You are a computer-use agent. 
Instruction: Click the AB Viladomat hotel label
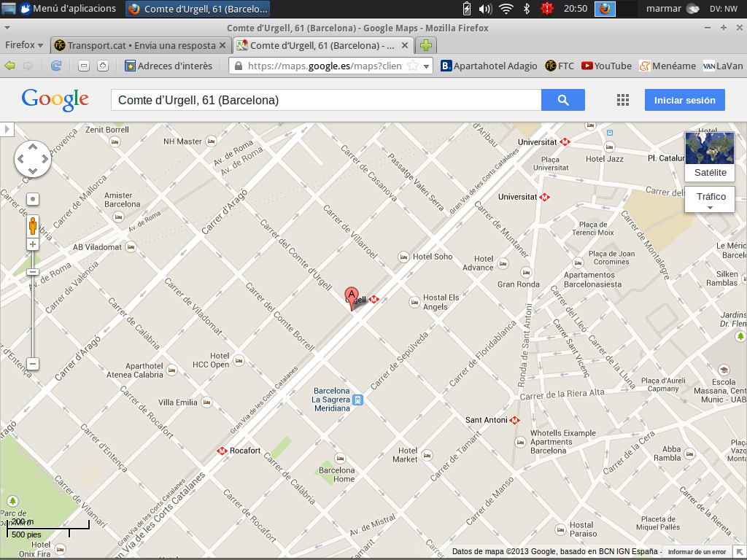click(x=97, y=247)
